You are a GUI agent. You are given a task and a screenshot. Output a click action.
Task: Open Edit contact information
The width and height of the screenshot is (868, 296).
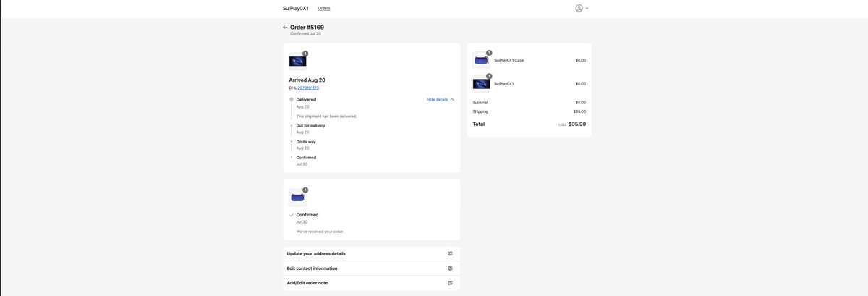[x=371, y=268]
